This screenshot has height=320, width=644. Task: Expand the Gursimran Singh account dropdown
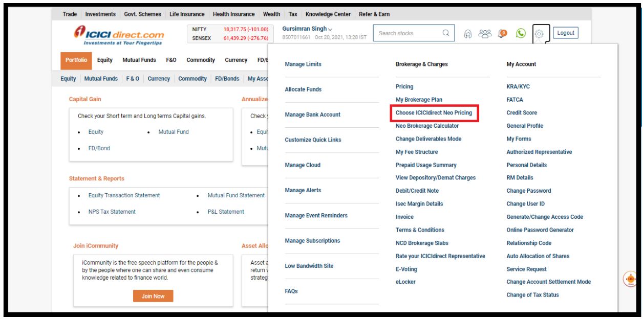point(307,29)
